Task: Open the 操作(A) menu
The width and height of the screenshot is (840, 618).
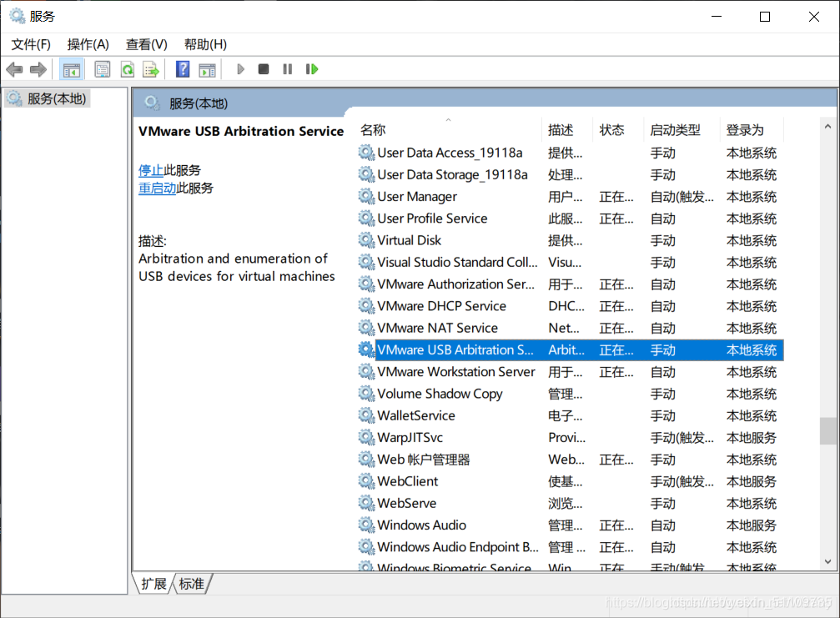Action: click(88, 44)
